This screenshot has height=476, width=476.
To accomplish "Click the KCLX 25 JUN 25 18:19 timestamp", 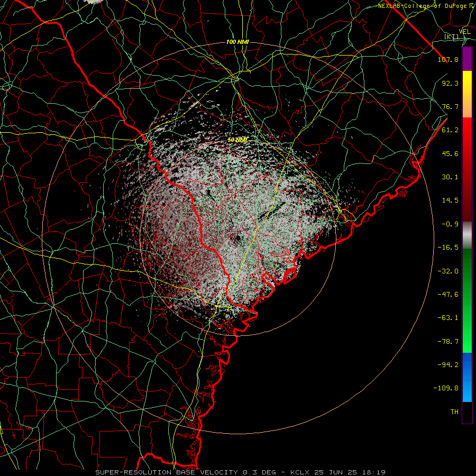I will coord(337,472).
